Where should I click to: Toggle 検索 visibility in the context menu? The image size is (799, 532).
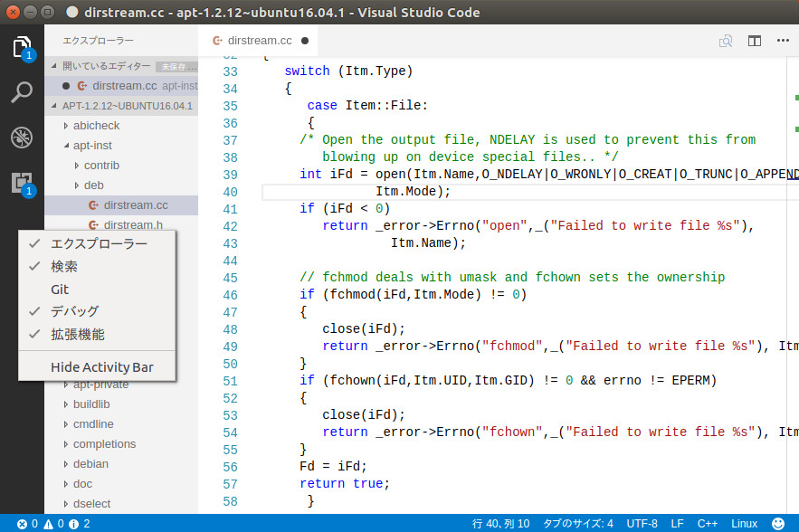click(x=97, y=267)
